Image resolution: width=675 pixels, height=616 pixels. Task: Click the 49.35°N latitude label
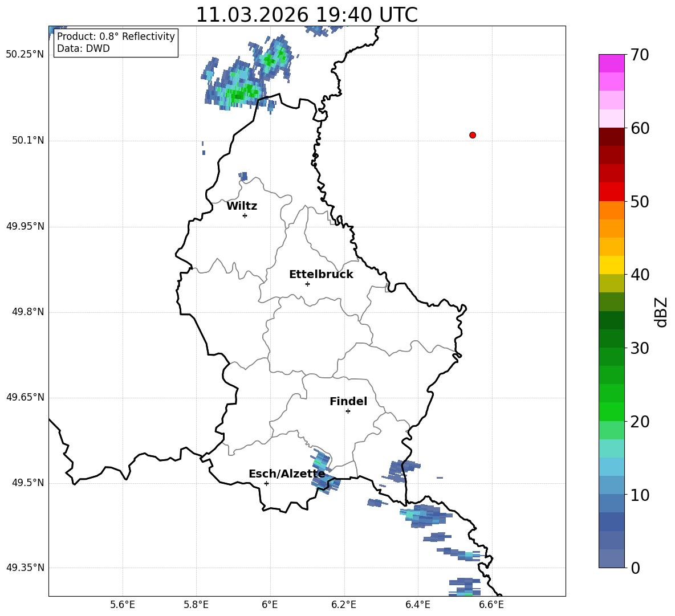25,568
